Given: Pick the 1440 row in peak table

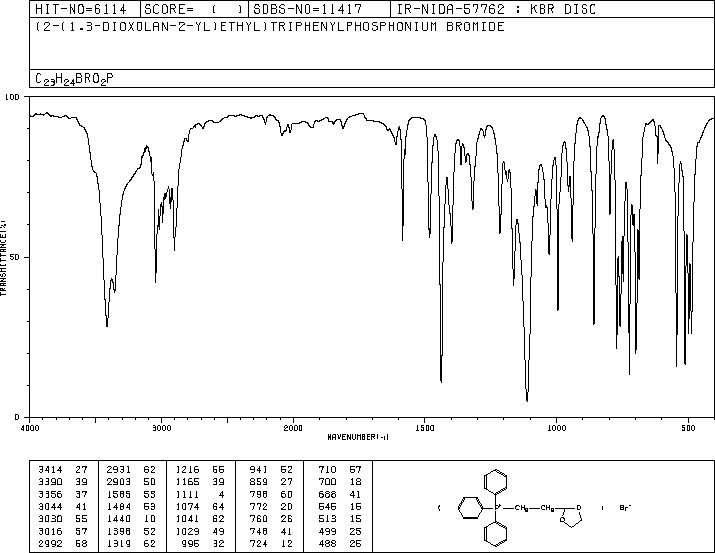Looking at the screenshot, I should click(131, 519).
